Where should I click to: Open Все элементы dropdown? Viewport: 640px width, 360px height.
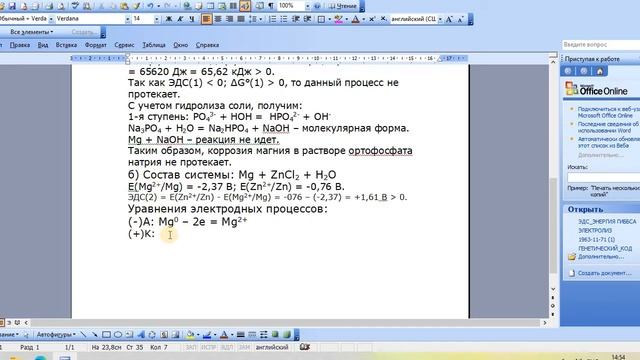tap(32, 32)
